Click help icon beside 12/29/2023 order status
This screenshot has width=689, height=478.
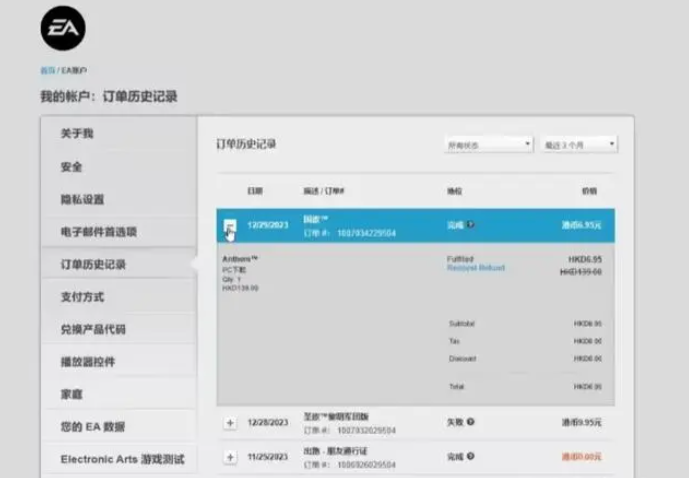pyautogui.click(x=470, y=225)
